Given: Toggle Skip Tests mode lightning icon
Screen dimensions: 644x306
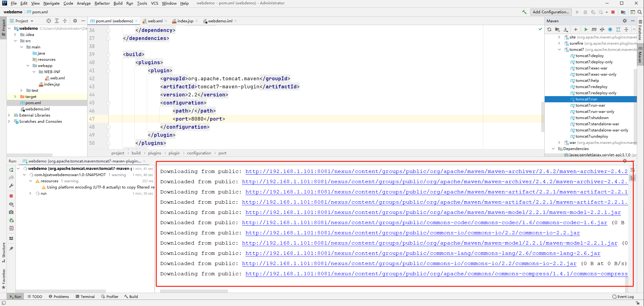Looking at the screenshot, I should [x=610, y=29].
